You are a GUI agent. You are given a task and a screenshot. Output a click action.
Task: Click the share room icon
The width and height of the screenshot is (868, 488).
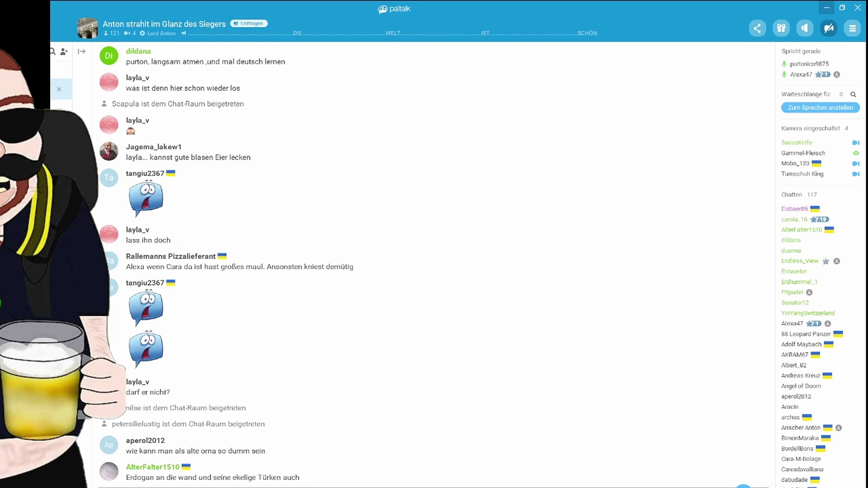click(757, 28)
